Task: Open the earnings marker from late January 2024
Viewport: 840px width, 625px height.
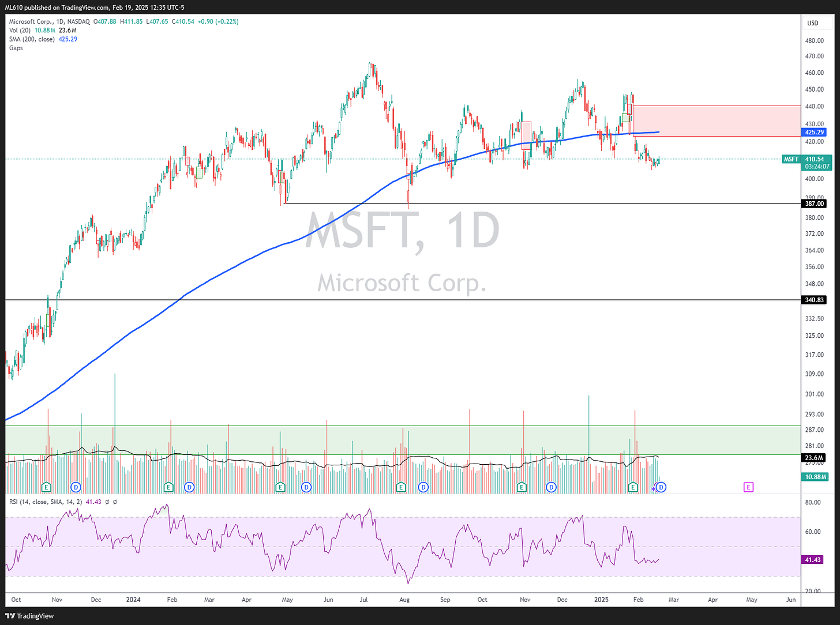Action: pos(168,487)
